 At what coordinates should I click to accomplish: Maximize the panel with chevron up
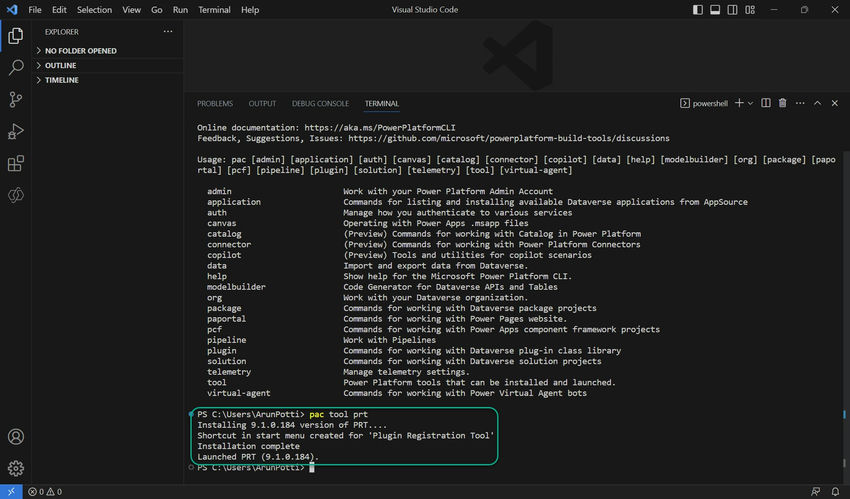click(x=817, y=103)
